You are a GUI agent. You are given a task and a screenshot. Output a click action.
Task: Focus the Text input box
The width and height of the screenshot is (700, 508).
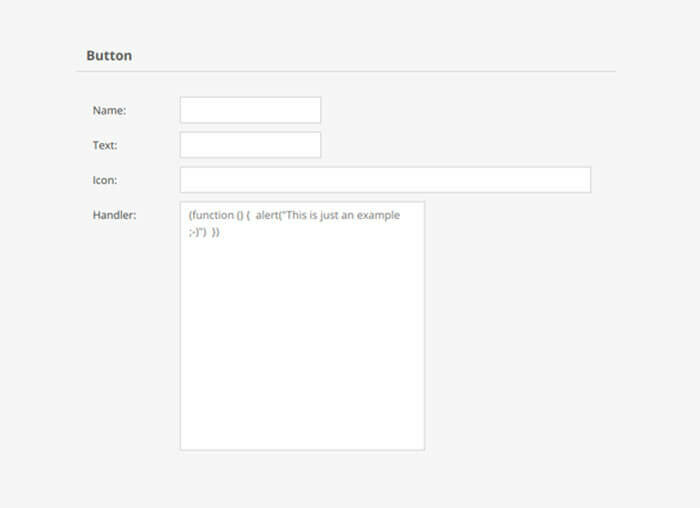click(x=250, y=145)
